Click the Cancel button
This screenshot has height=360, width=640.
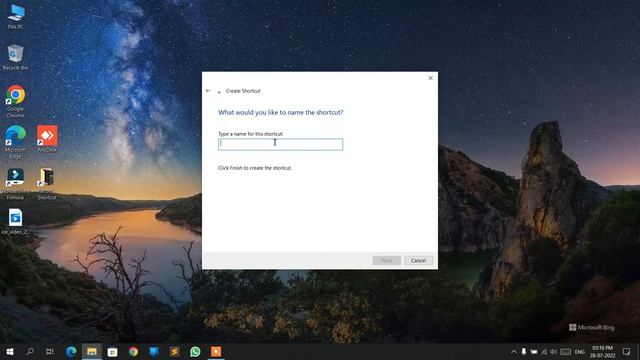[x=418, y=260]
